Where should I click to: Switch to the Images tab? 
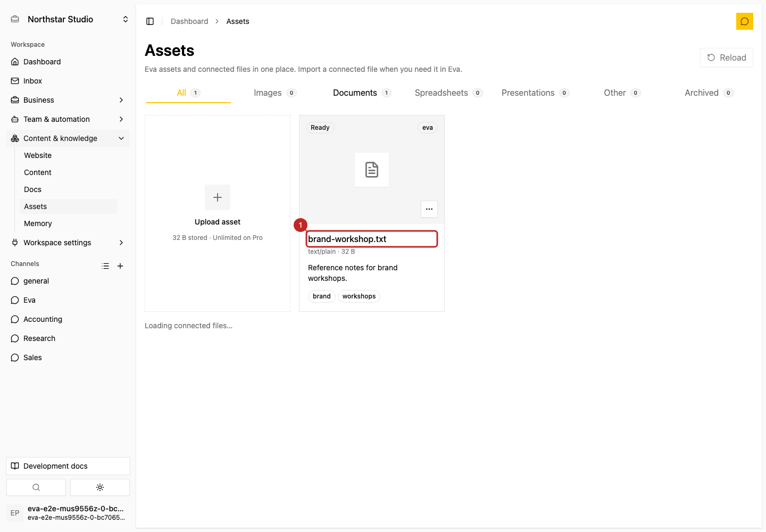pos(274,93)
